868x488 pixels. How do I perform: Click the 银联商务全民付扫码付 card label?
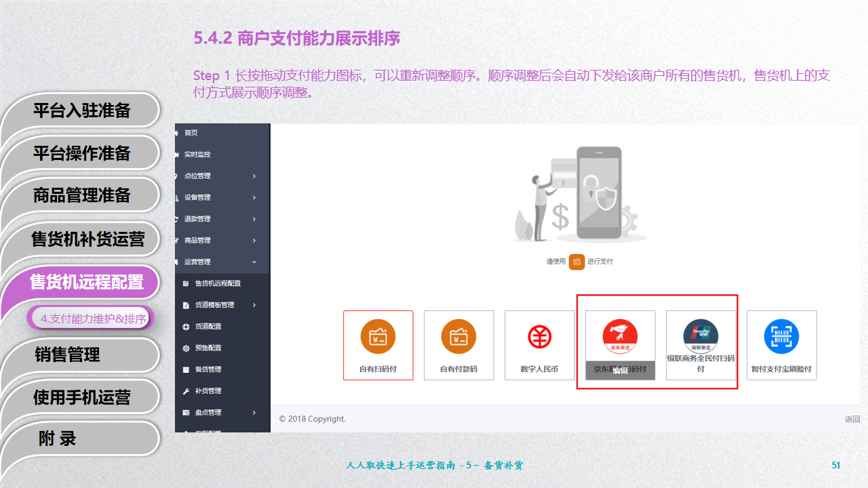701,364
